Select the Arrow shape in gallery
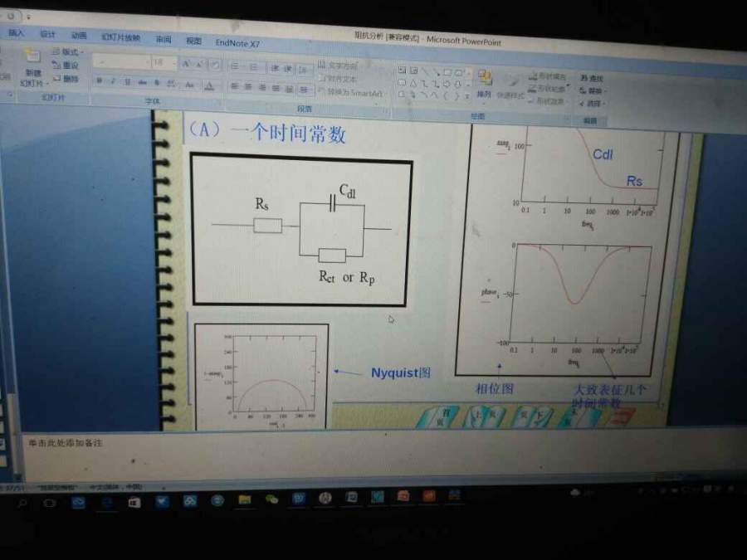The width and height of the screenshot is (747, 560). (x=436, y=72)
